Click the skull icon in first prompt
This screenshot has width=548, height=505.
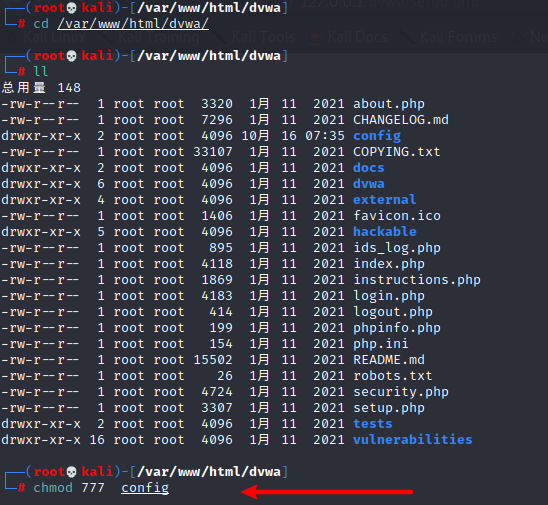71,8
